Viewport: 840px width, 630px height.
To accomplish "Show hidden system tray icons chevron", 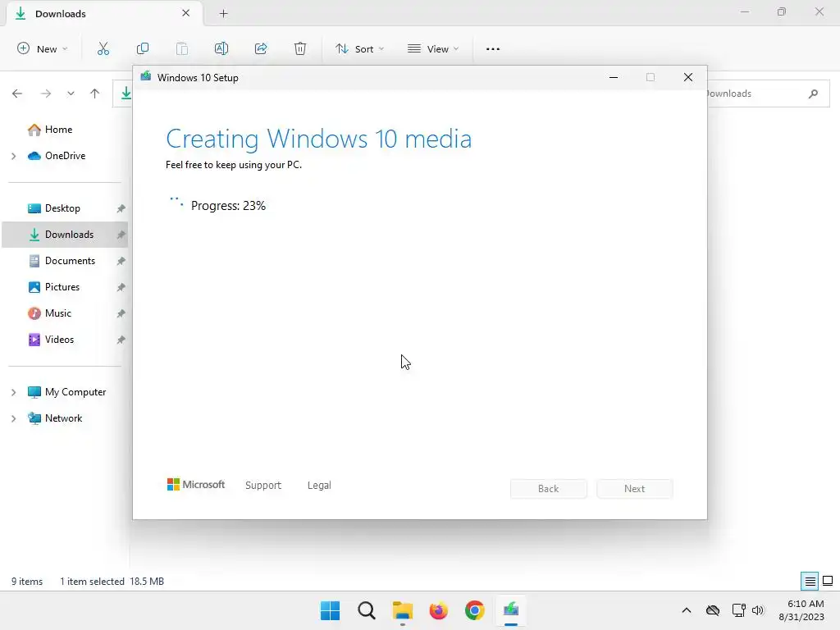I will tap(687, 610).
